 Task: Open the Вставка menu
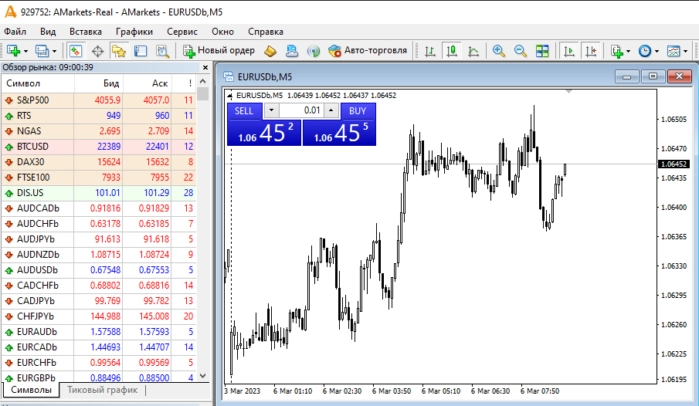86,32
